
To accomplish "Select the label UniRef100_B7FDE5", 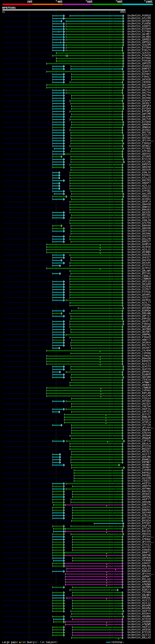I will click(139, 111).
